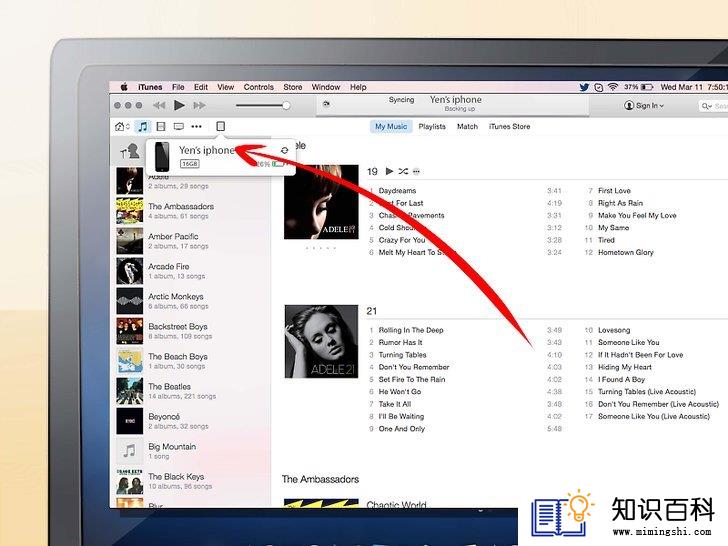Open the More media types button
This screenshot has width=728, height=546.
coord(196,126)
